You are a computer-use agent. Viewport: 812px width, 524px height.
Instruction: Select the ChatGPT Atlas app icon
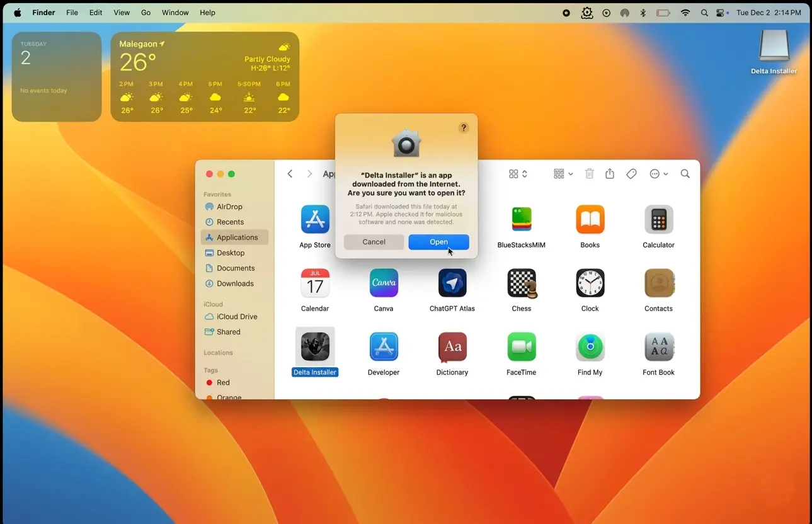tap(452, 283)
